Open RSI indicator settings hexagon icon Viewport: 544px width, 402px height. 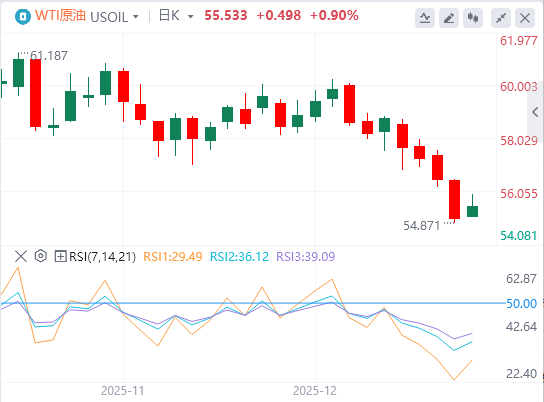[41, 256]
